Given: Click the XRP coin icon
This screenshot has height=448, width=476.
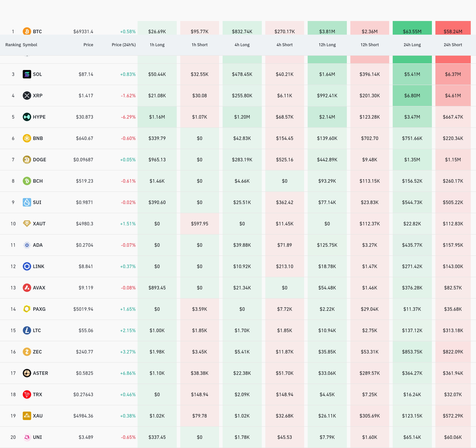Looking at the screenshot, I should [27, 96].
